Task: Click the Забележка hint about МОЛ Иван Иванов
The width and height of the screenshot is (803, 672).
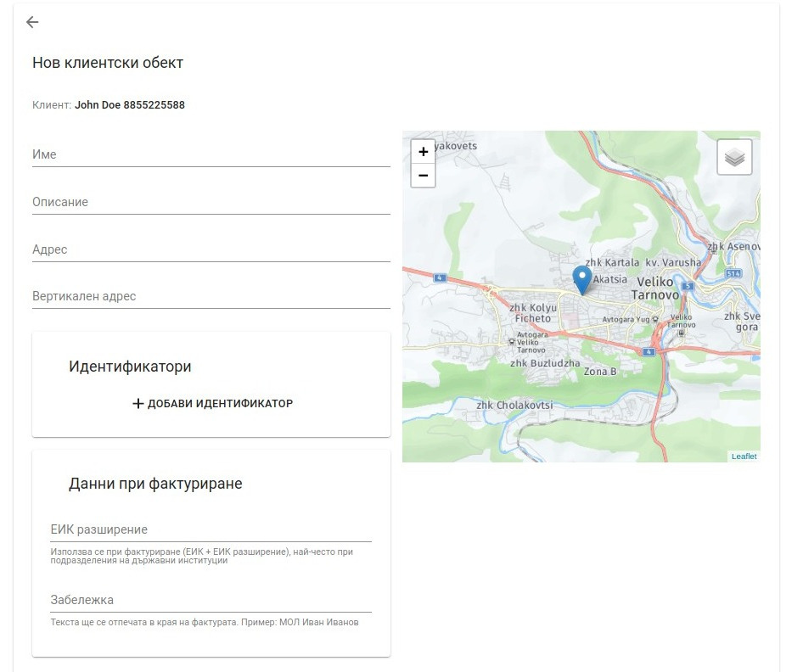Action: pyautogui.click(x=205, y=622)
